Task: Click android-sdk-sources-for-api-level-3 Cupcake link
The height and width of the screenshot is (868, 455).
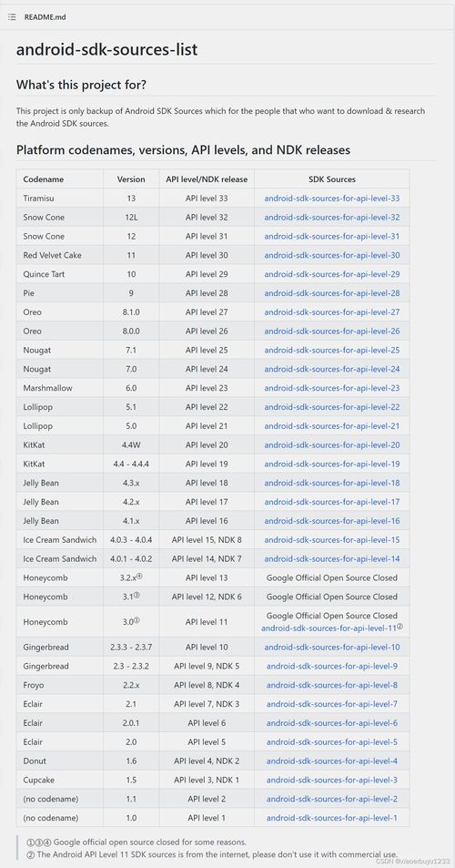Action: click(x=332, y=780)
